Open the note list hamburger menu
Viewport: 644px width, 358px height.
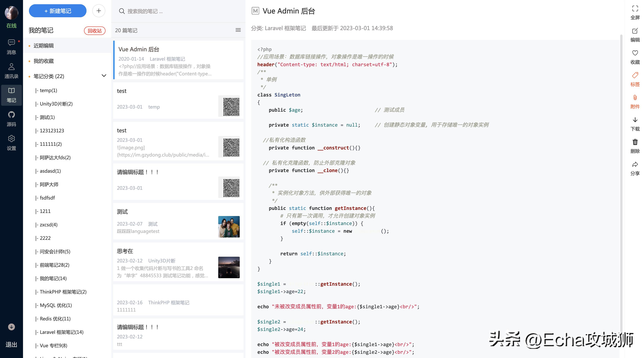(238, 30)
